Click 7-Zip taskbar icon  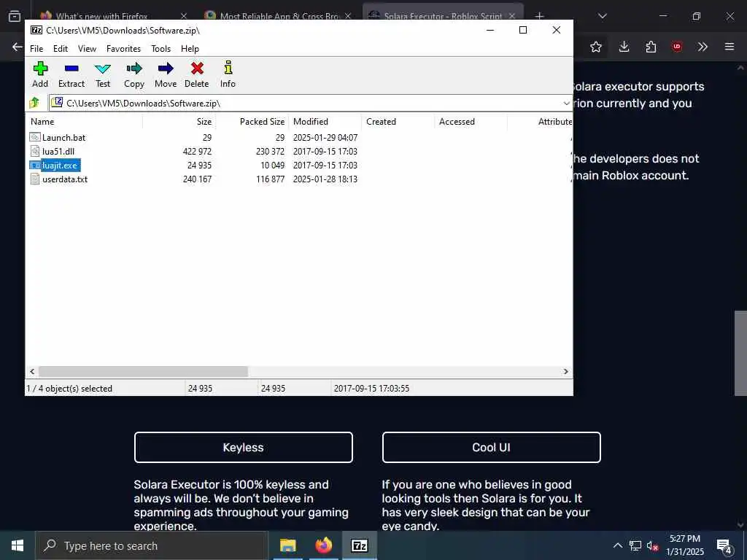pos(359,545)
